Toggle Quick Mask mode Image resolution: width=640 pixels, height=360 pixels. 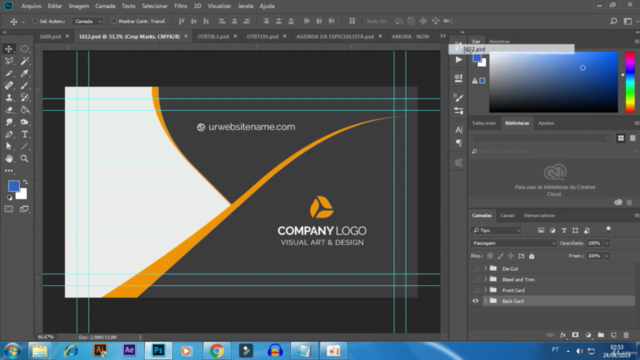click(9, 209)
